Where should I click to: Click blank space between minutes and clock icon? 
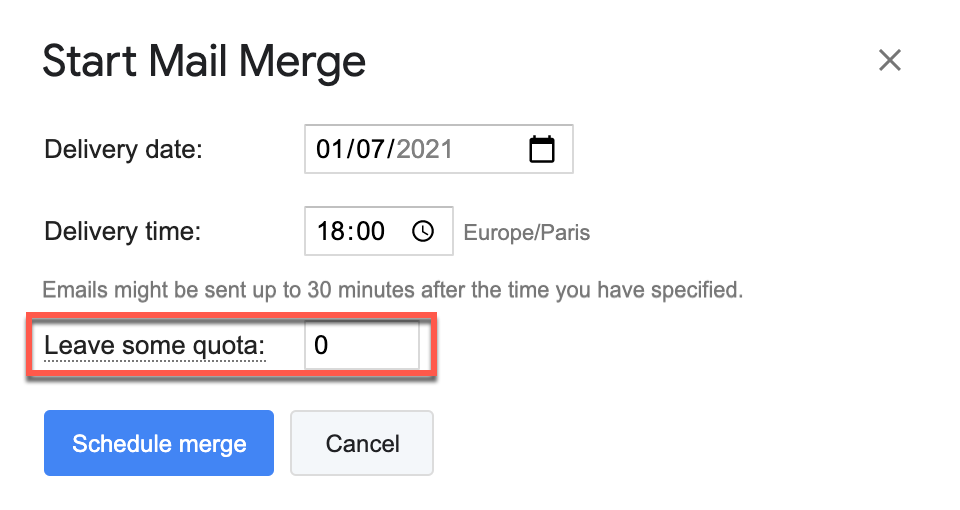(x=398, y=232)
